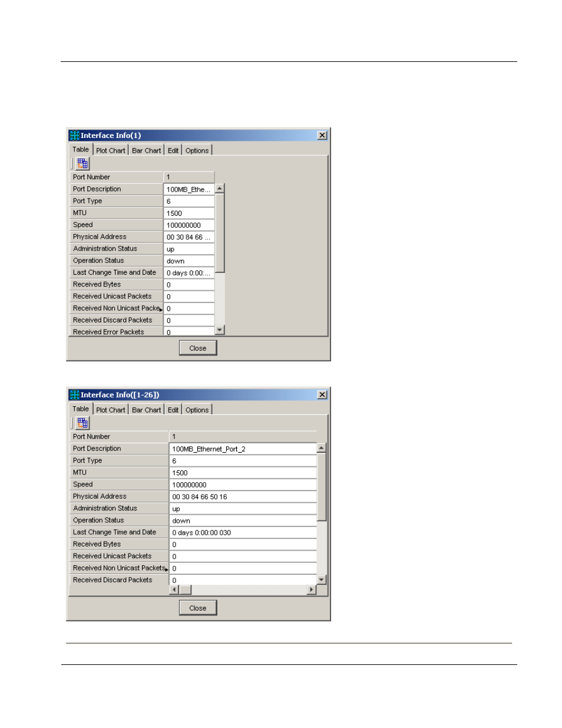Click vertical scrollbar thumb in Interface Info([1-26])

[x=322, y=487]
